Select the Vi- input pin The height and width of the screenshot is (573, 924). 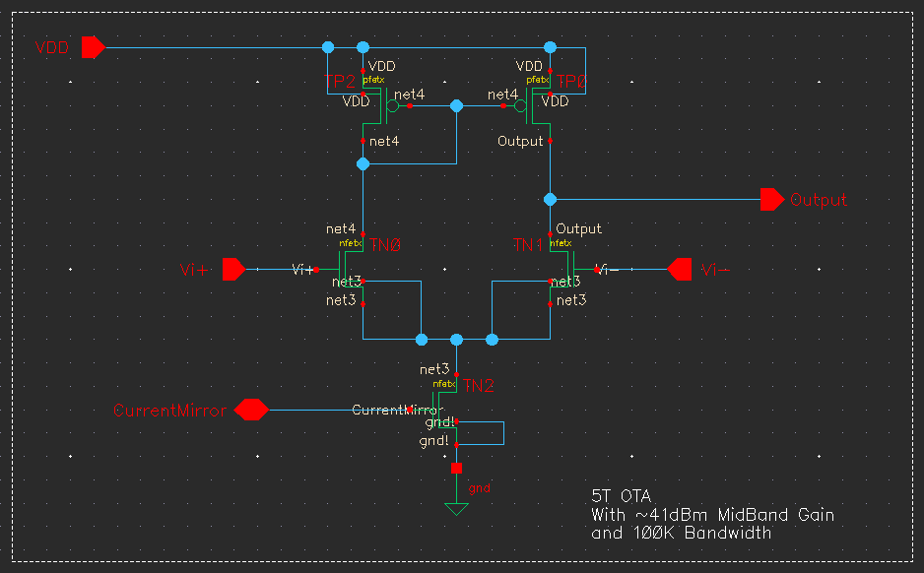click(x=680, y=269)
